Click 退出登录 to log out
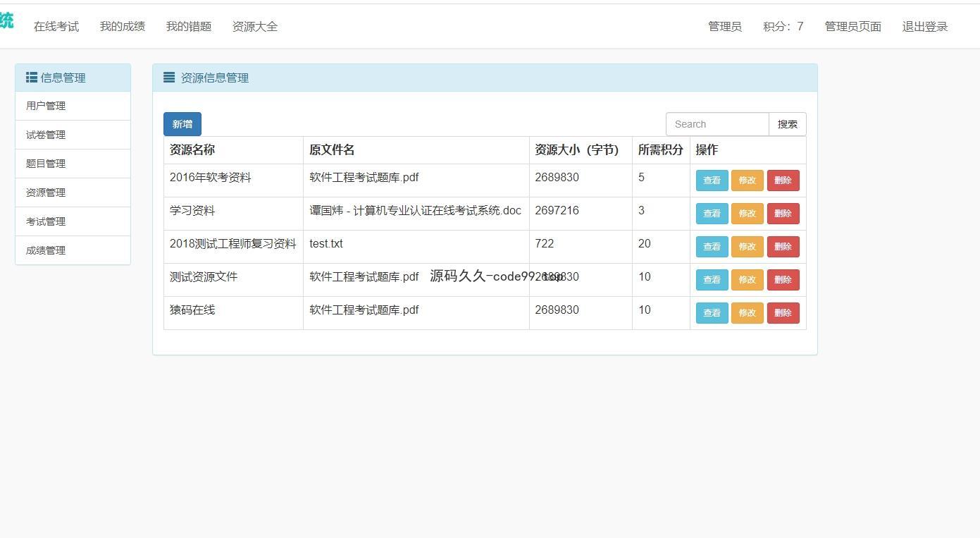980x538 pixels. (924, 26)
